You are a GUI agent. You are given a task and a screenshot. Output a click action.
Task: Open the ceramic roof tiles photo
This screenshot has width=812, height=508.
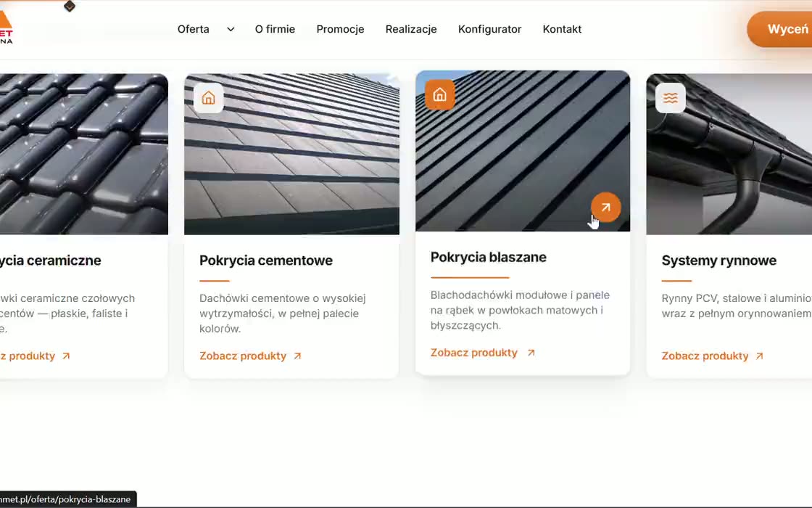[x=84, y=154]
